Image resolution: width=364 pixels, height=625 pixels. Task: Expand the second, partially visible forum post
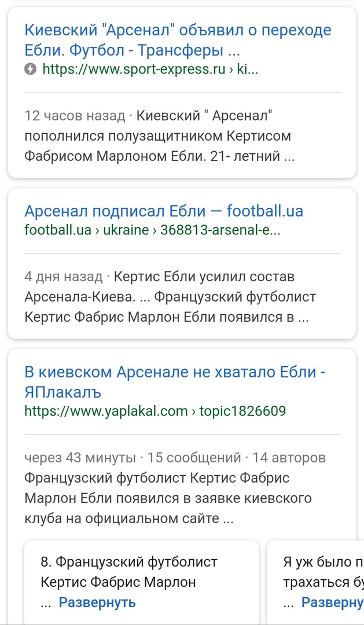pyautogui.click(x=333, y=602)
